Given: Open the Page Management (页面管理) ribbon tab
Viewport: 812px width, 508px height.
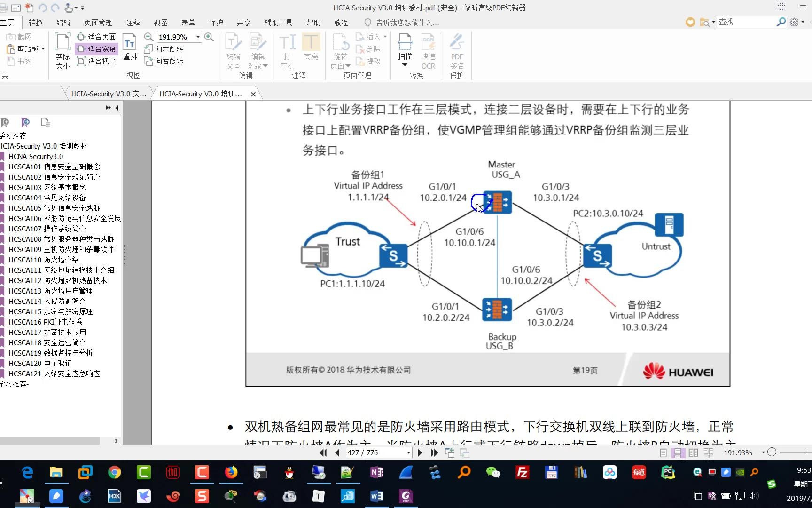Looking at the screenshot, I should pyautogui.click(x=98, y=23).
